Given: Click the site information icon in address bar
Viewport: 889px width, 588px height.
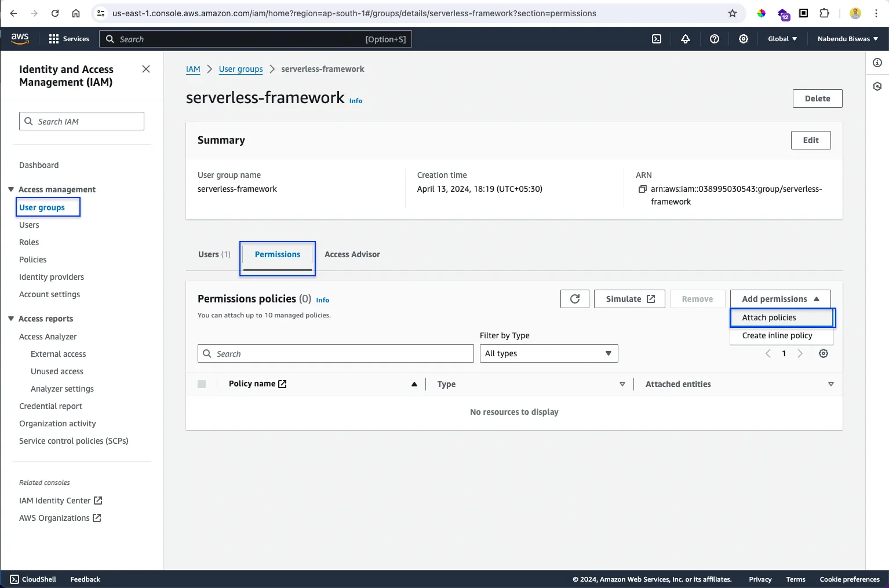Looking at the screenshot, I should (x=101, y=13).
